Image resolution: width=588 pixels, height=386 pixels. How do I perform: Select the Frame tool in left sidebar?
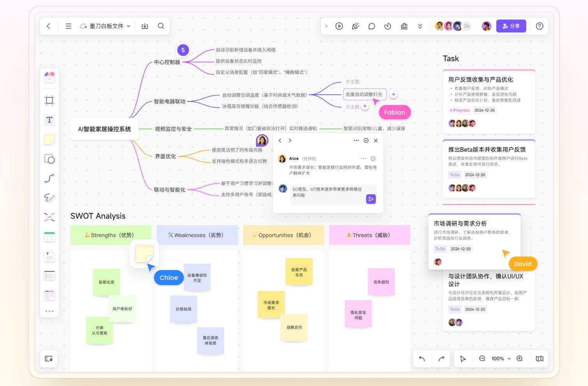click(x=49, y=100)
